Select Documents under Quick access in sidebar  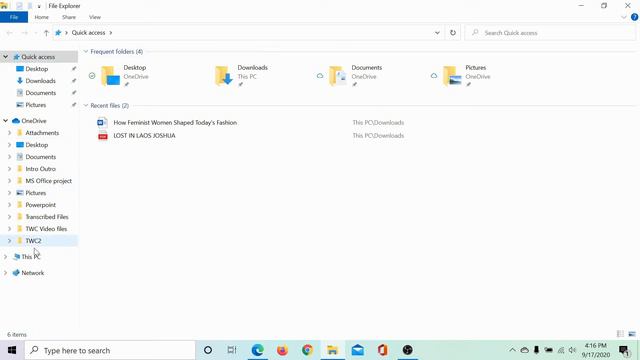point(40,93)
